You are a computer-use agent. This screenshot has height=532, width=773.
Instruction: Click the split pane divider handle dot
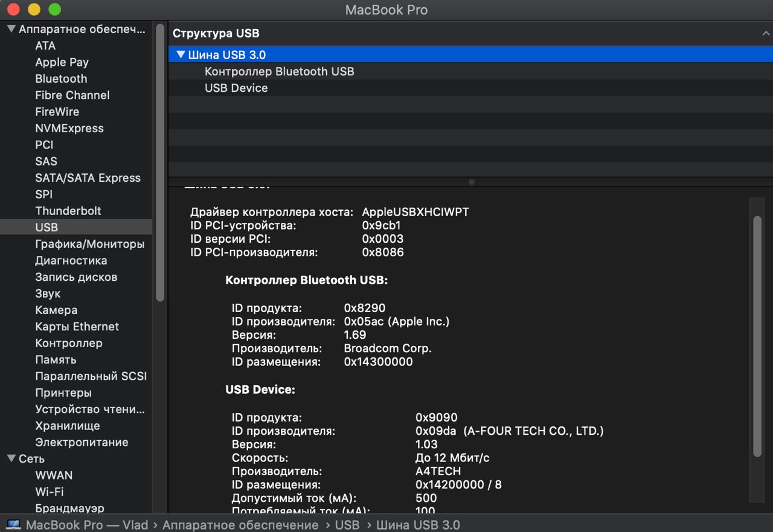click(x=472, y=182)
